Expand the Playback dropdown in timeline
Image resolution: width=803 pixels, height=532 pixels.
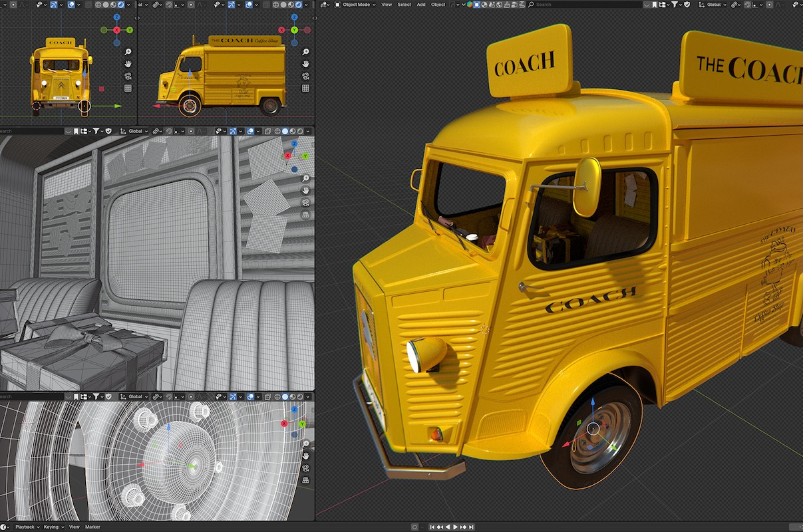tap(27, 527)
